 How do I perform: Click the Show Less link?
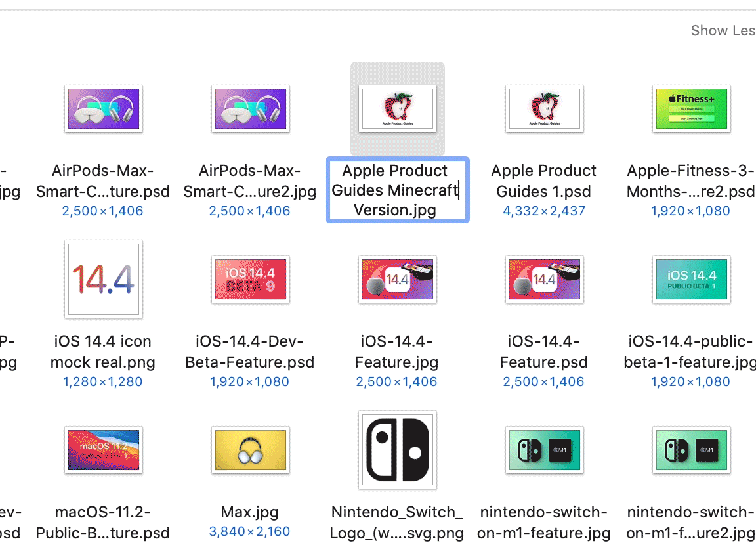[x=723, y=30]
